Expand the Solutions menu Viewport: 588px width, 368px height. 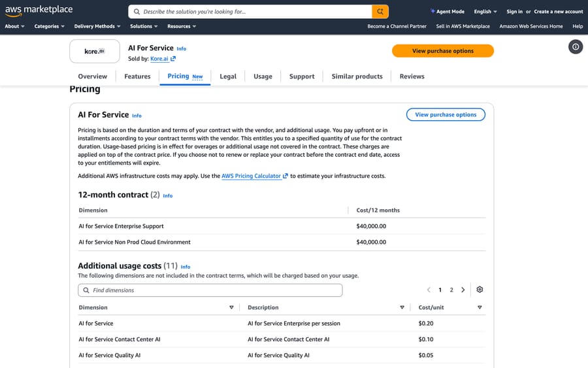click(144, 26)
